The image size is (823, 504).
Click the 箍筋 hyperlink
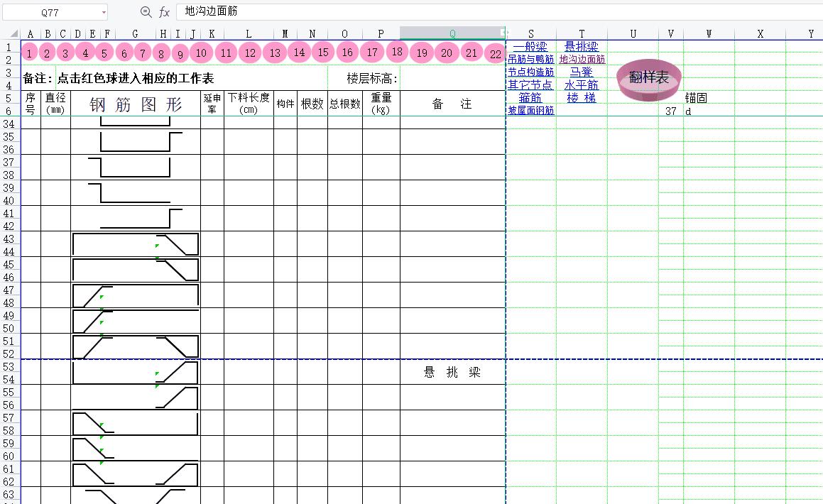click(530, 98)
